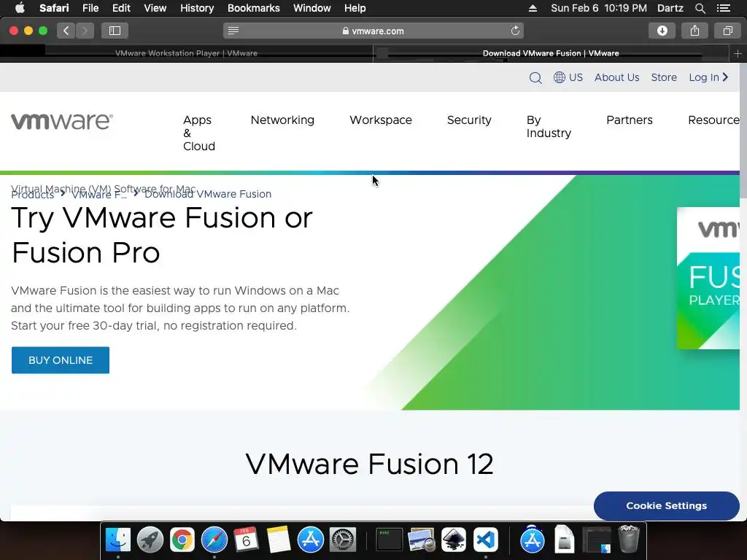This screenshot has width=747, height=560.
Task: Launch Inkscape from the Dock
Action: click(454, 540)
